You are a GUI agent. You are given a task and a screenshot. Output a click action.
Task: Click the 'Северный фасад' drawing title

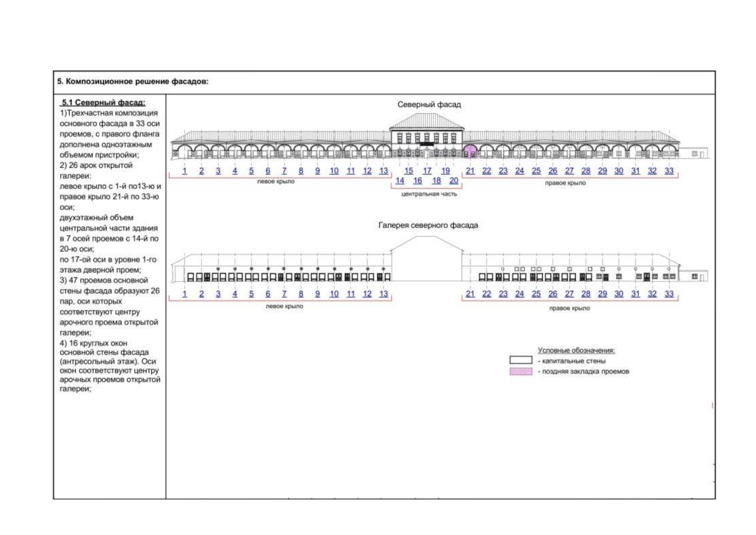[x=429, y=104]
